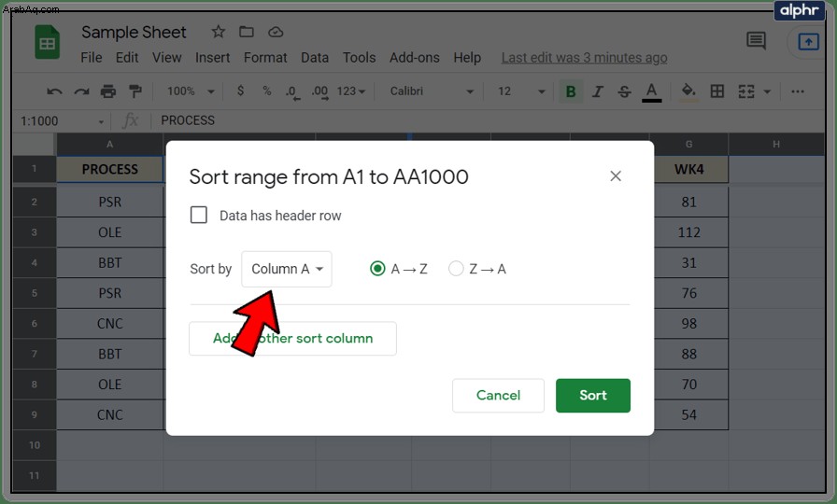Select the paint format roller icon
The image size is (837, 504).
(x=135, y=91)
